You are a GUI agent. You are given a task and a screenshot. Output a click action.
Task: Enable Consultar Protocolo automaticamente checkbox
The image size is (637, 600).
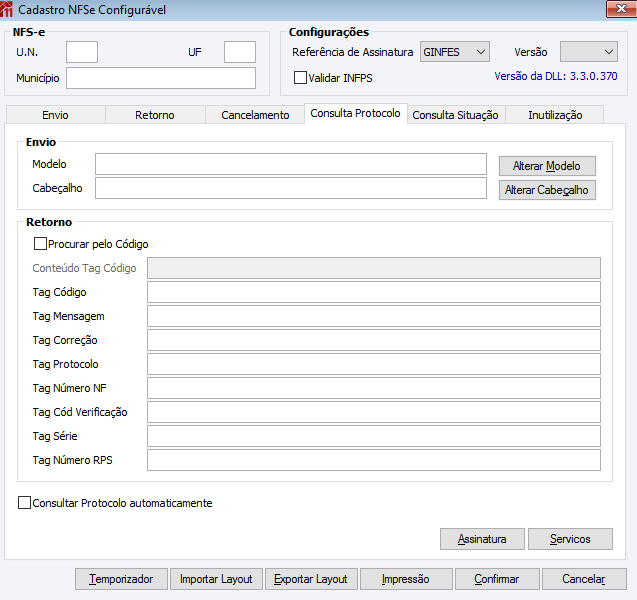point(24,503)
